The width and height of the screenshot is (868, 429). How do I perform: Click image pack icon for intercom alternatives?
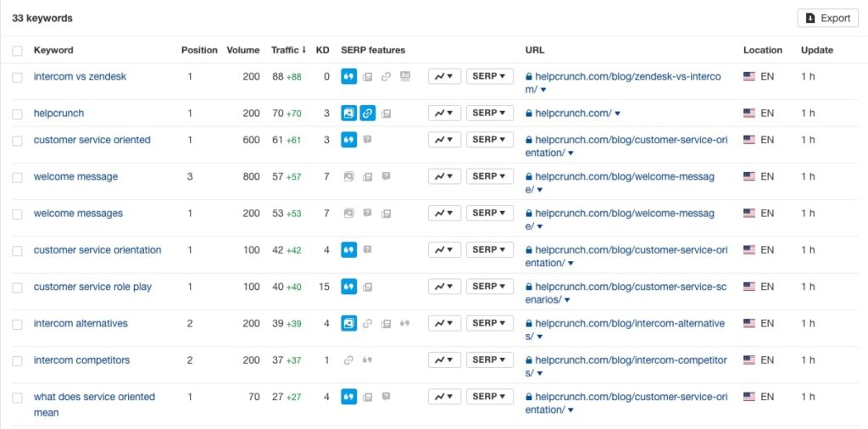[x=348, y=323]
